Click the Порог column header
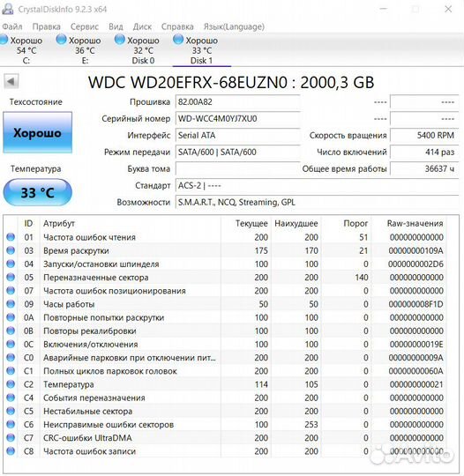Viewport: 464px width, 476px height. point(355,223)
